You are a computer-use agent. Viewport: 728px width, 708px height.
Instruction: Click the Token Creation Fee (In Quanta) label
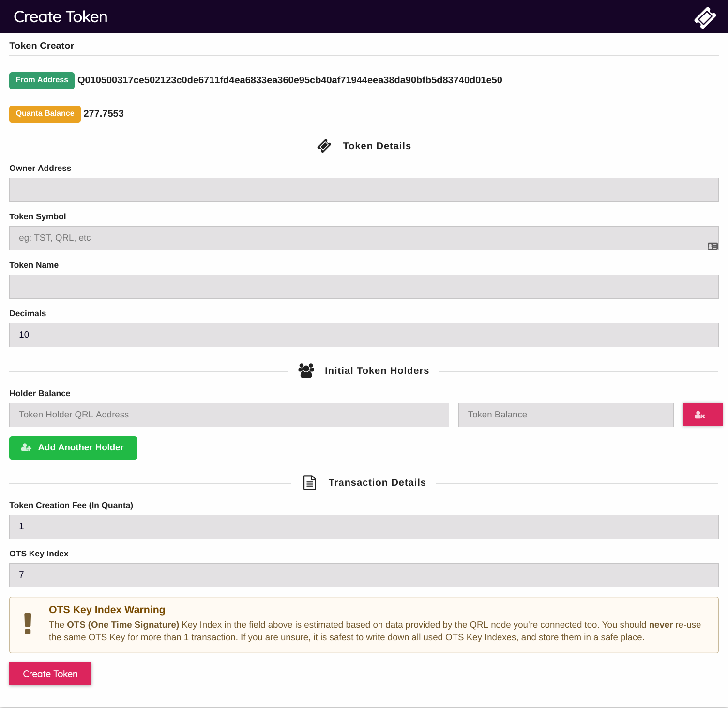click(x=71, y=505)
